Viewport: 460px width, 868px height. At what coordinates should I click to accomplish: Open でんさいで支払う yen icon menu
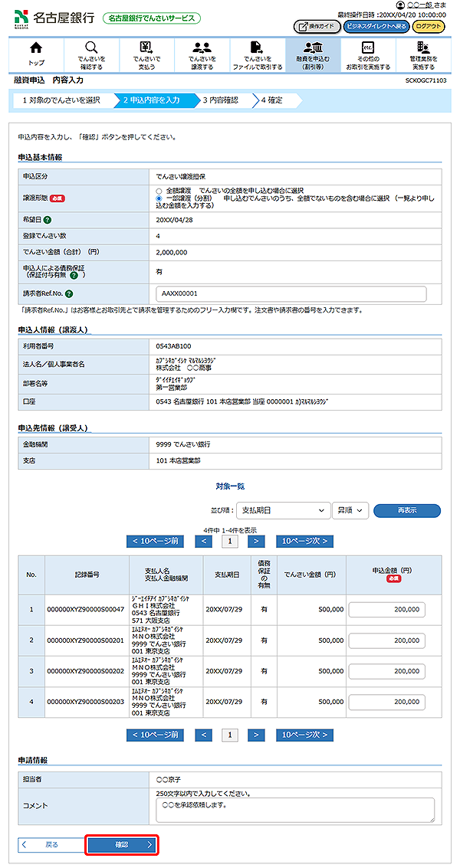pos(146,48)
